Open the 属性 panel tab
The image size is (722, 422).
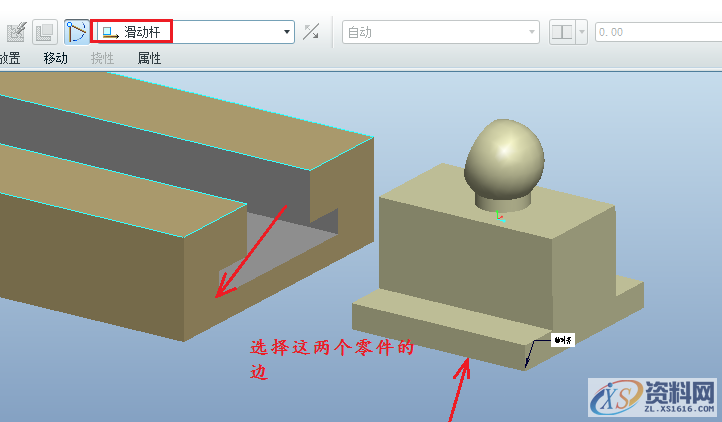tap(149, 59)
